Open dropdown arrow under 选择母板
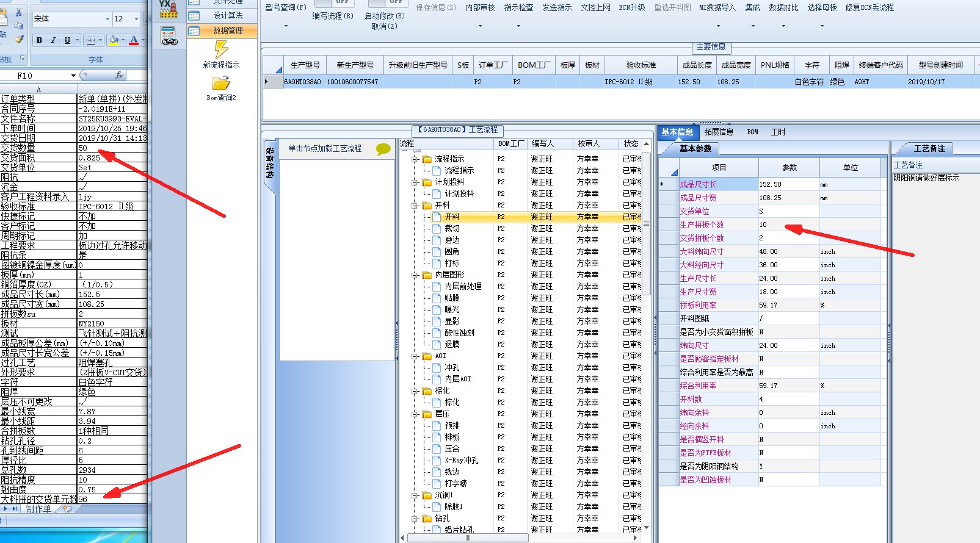Image resolution: width=980 pixels, height=543 pixels. [x=822, y=26]
